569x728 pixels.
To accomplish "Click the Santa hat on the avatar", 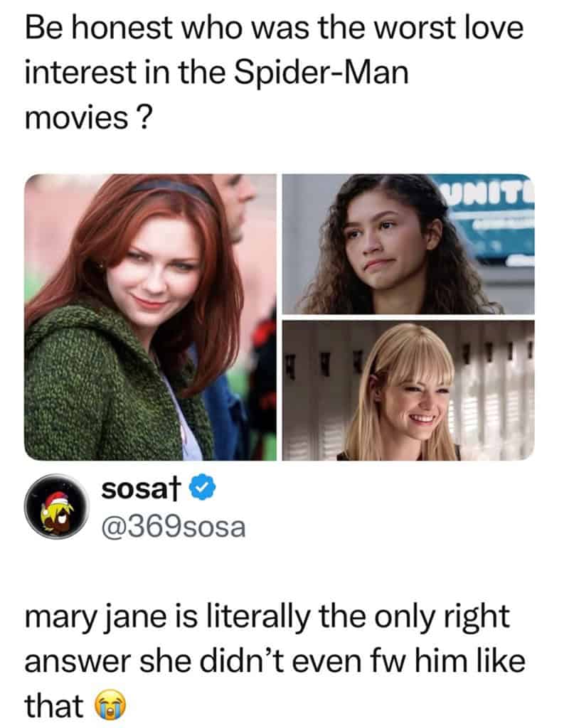I will [57, 500].
